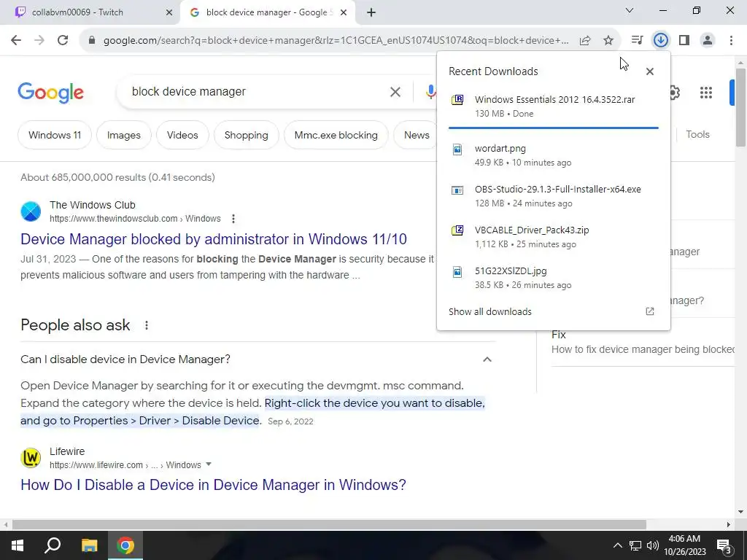Open How Do I Disable a Device result
Image resolution: width=747 pixels, height=560 pixels.
(x=213, y=485)
